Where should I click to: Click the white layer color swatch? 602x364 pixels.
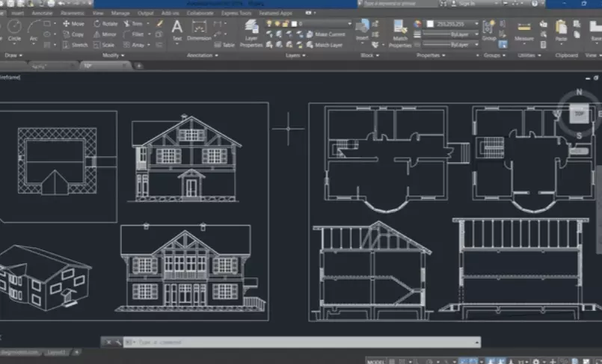pyautogui.click(x=294, y=24)
